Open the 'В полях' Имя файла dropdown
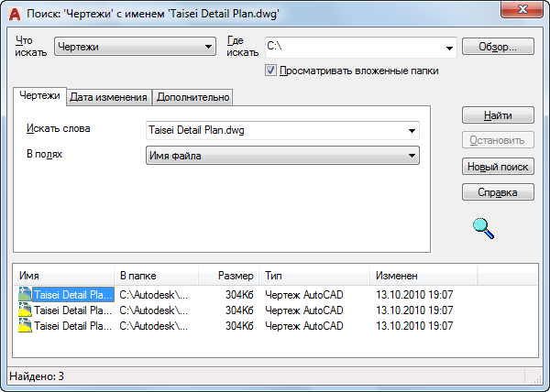The width and height of the screenshot is (550, 392). point(282,156)
